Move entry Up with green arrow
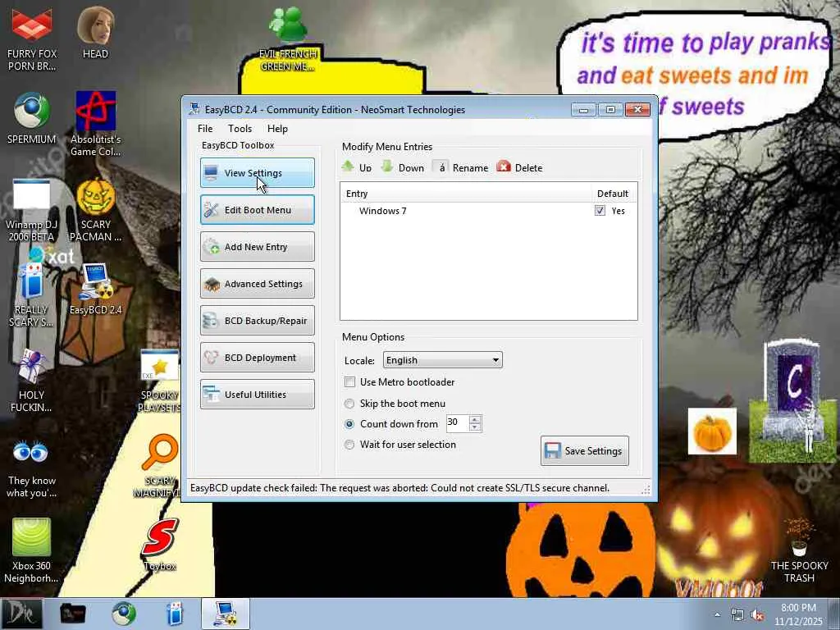This screenshot has width=840, height=630. [x=357, y=167]
